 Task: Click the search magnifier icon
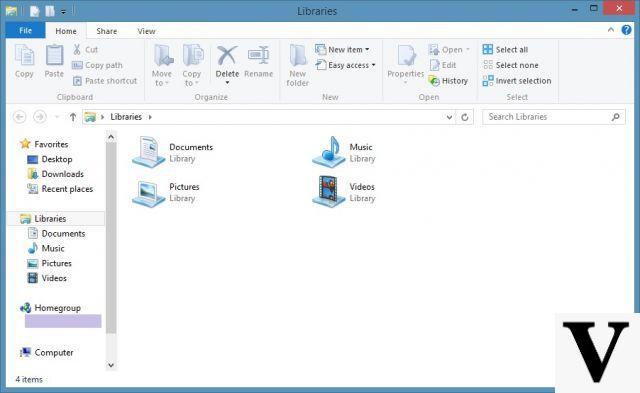point(616,117)
